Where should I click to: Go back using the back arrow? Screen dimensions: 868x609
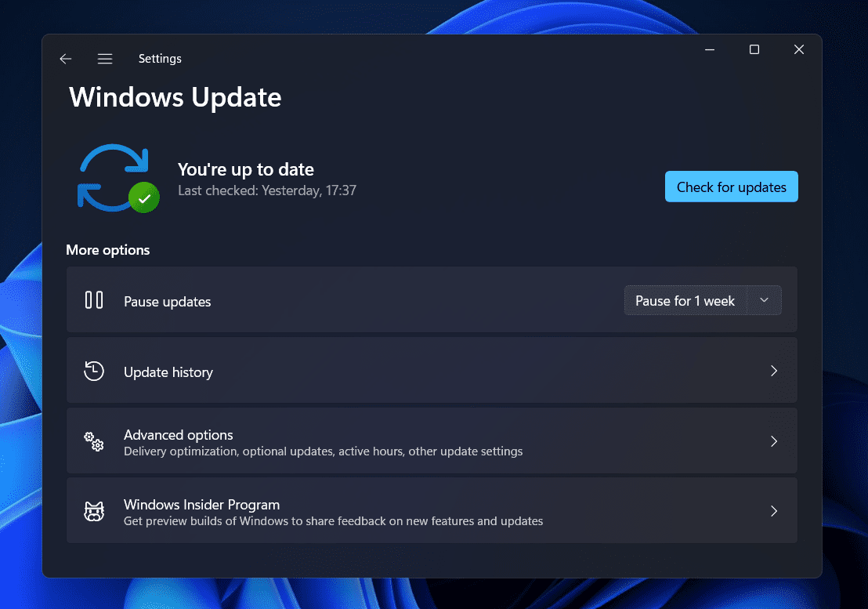66,59
